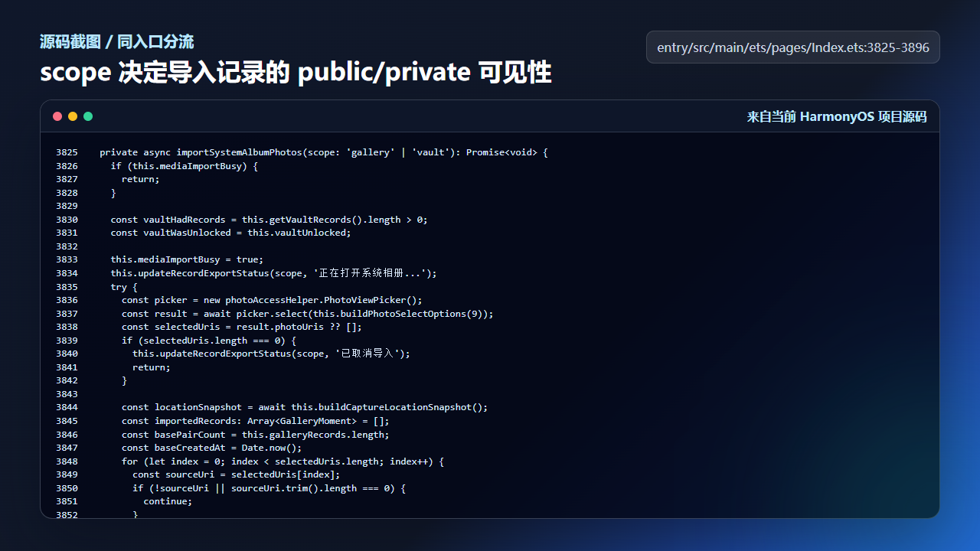The height and width of the screenshot is (551, 980).
Task: Click the green window dot
Action: pyautogui.click(x=88, y=116)
